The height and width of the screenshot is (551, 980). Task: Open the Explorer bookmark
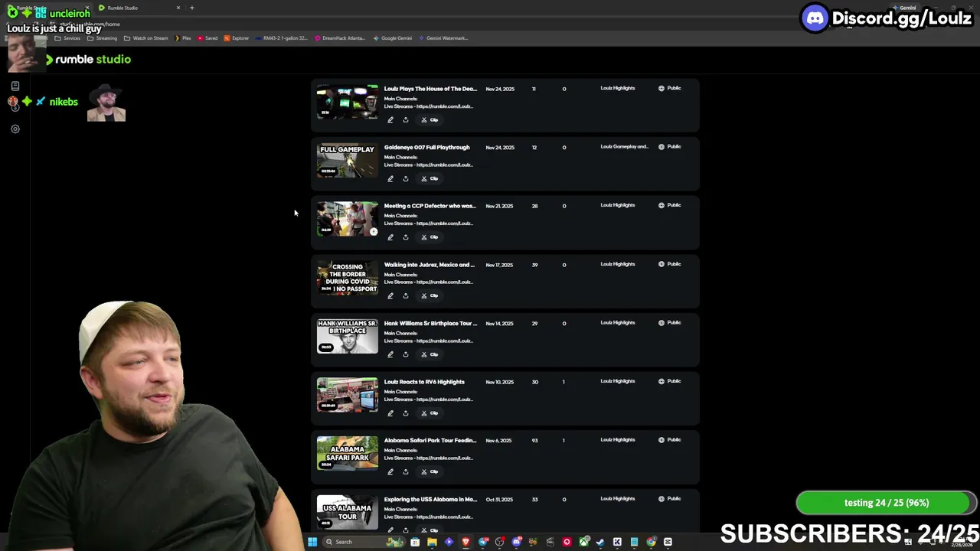(237, 38)
